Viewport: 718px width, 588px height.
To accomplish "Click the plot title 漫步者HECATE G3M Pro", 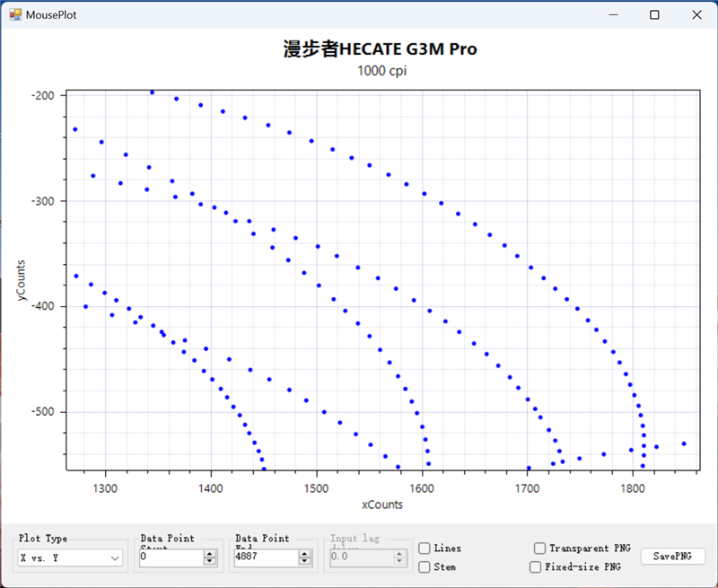I will (380, 49).
